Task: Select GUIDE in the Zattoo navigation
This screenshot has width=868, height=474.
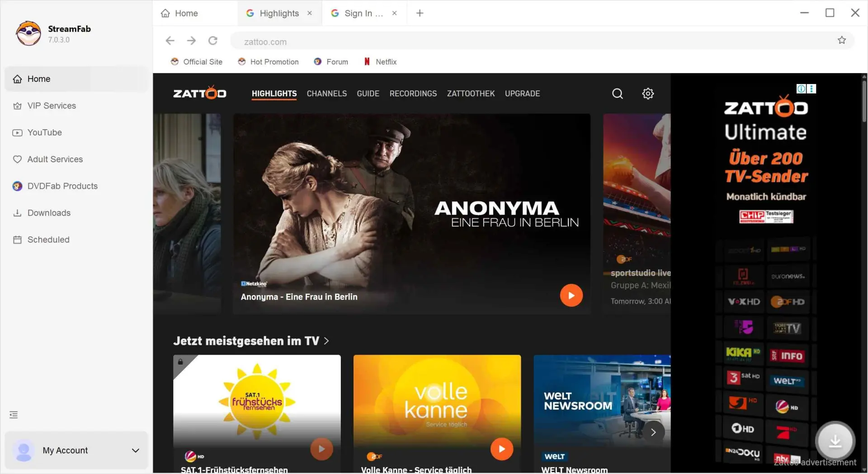Action: (x=368, y=94)
